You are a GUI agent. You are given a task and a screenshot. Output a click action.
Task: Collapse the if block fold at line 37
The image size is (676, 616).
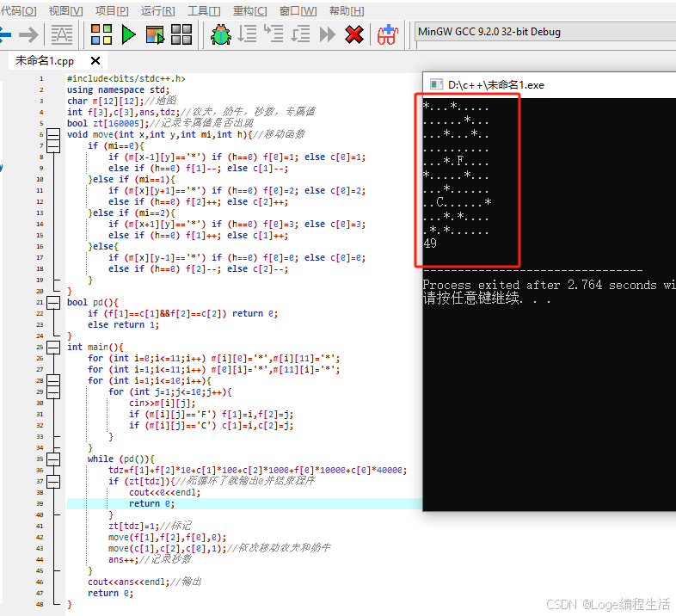point(53,482)
